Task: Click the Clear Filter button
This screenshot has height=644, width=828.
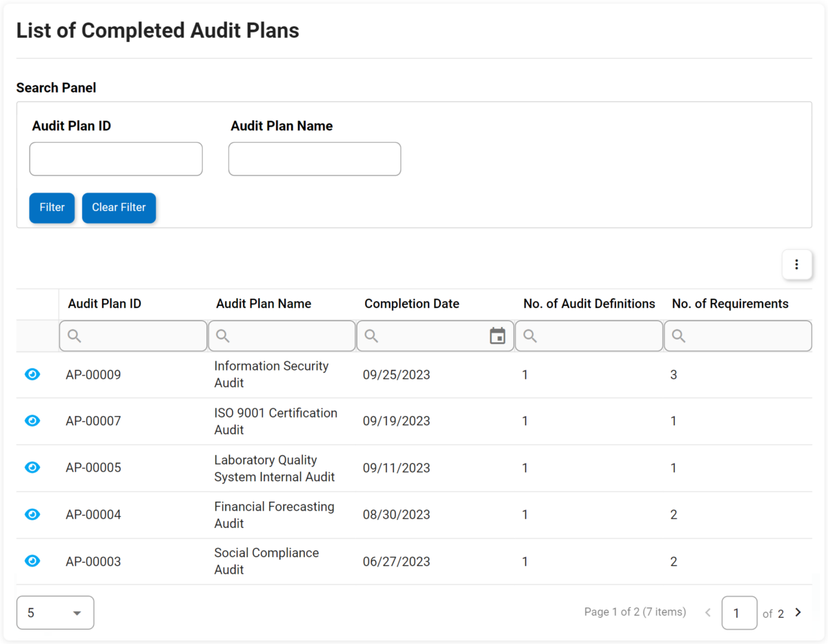Action: point(119,208)
